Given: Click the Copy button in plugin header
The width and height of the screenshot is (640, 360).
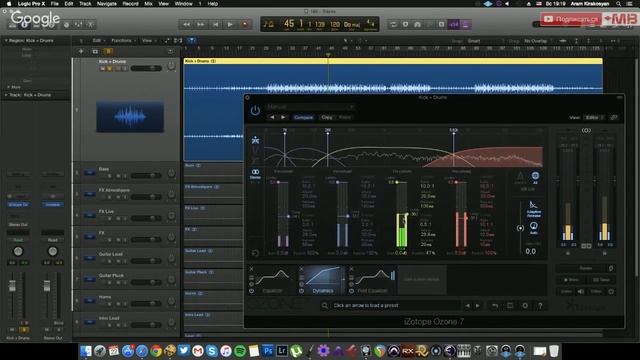Looking at the screenshot, I should click(x=327, y=117).
